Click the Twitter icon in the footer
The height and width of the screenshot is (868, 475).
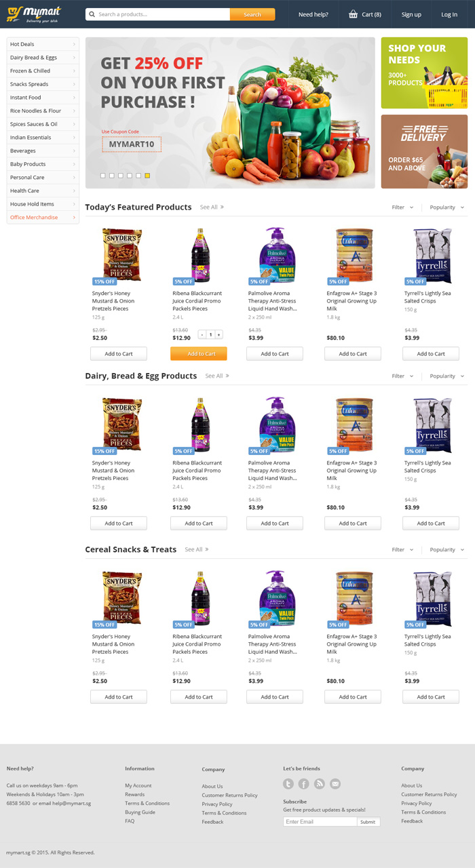(288, 784)
